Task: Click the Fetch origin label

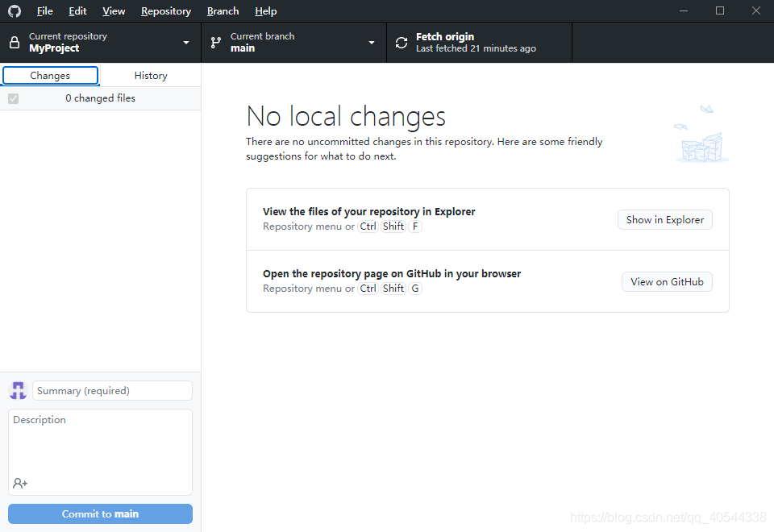Action: [445, 36]
